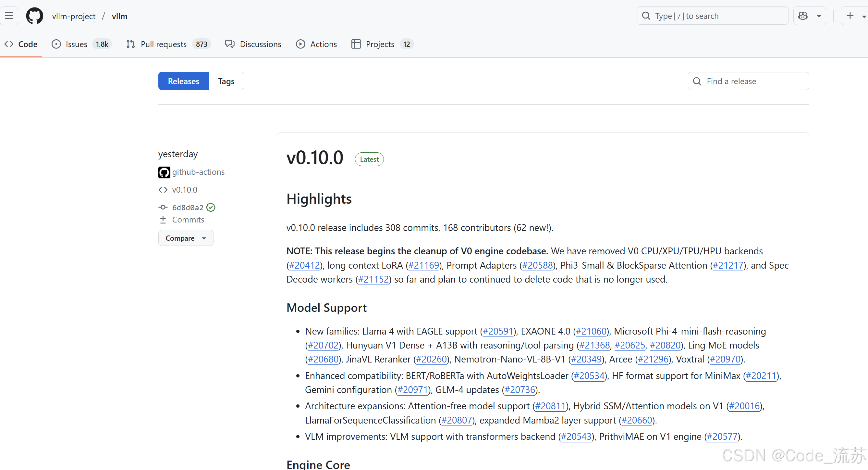Open the Code tab
Image resolution: width=868 pixels, height=470 pixels.
click(x=21, y=44)
